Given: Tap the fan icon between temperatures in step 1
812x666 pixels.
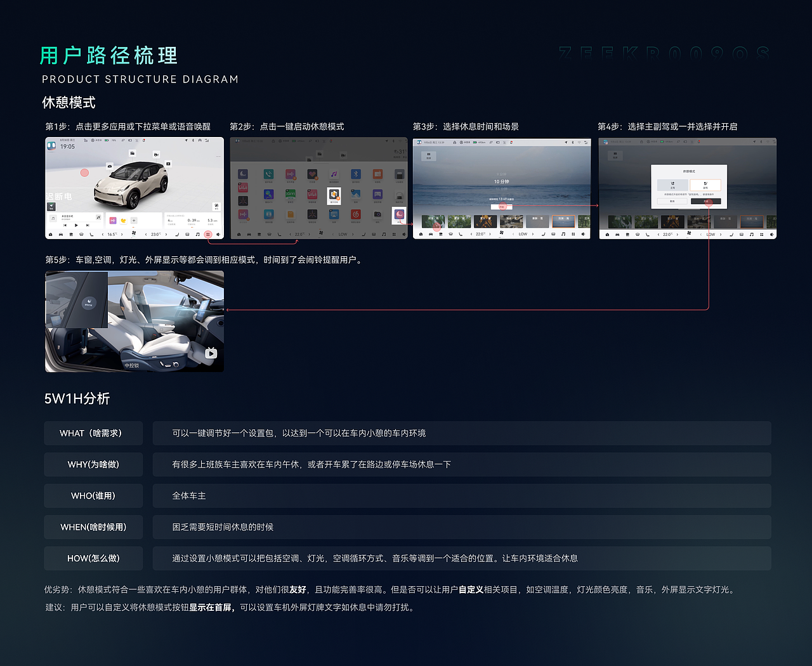Looking at the screenshot, I should click(134, 233).
